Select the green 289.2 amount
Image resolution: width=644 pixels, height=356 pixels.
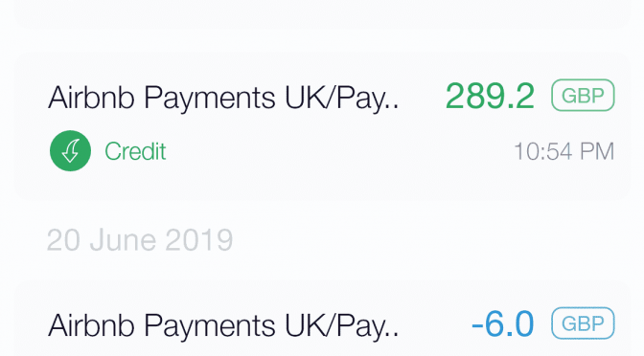490,96
